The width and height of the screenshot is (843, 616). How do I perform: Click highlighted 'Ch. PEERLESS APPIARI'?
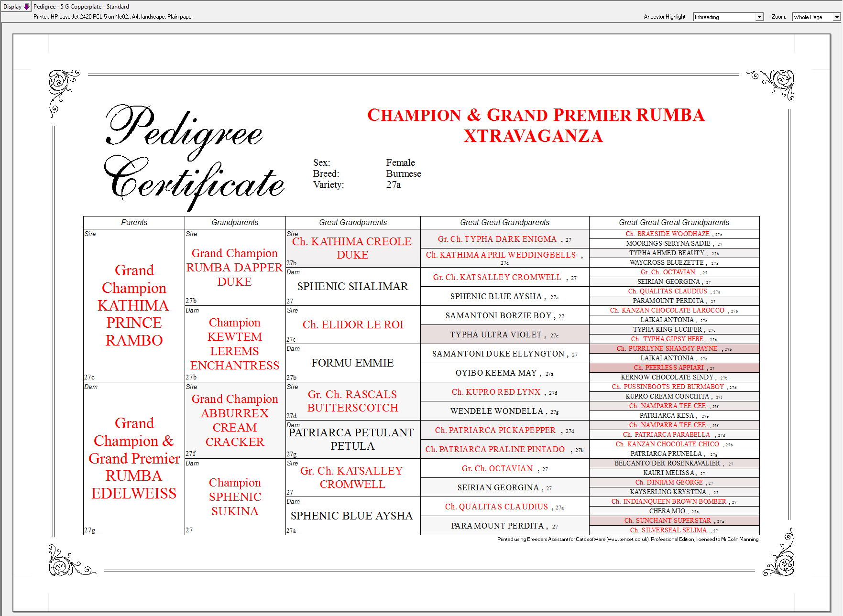[674, 368]
